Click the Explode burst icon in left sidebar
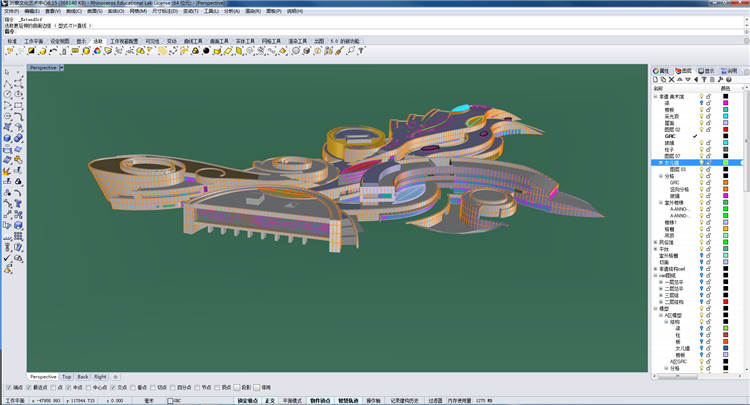750x405 pixels. (x=7, y=171)
